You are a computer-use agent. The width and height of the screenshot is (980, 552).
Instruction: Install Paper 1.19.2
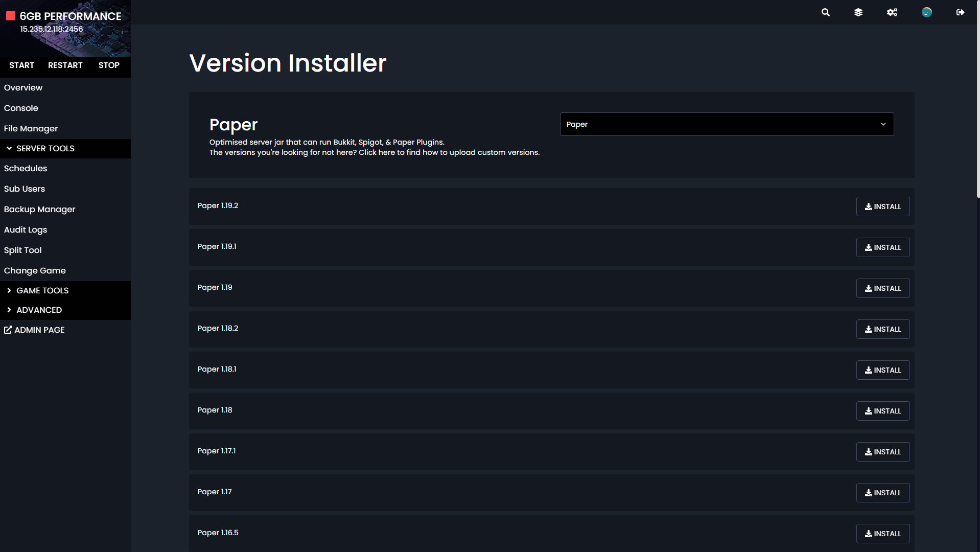pos(882,206)
